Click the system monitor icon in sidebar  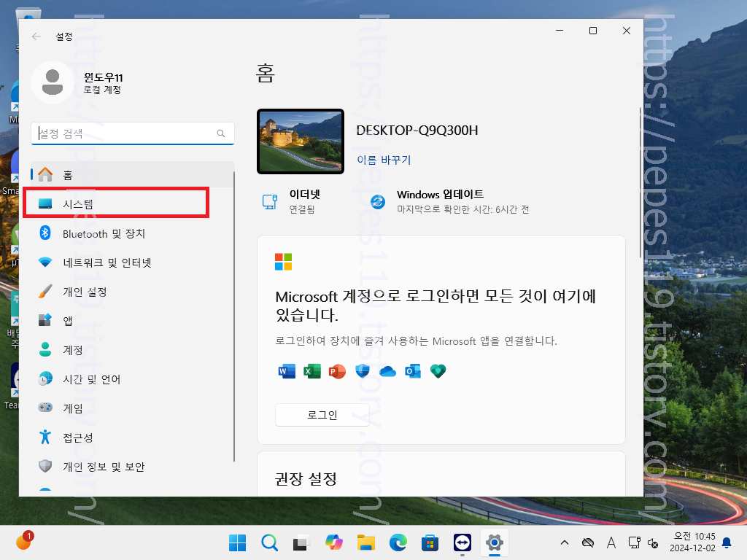[x=45, y=204]
